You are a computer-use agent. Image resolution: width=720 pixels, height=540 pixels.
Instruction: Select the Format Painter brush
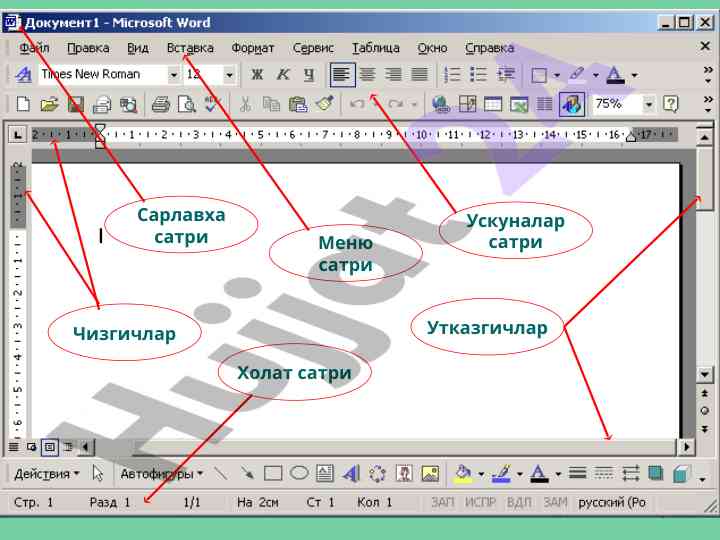tap(325, 104)
